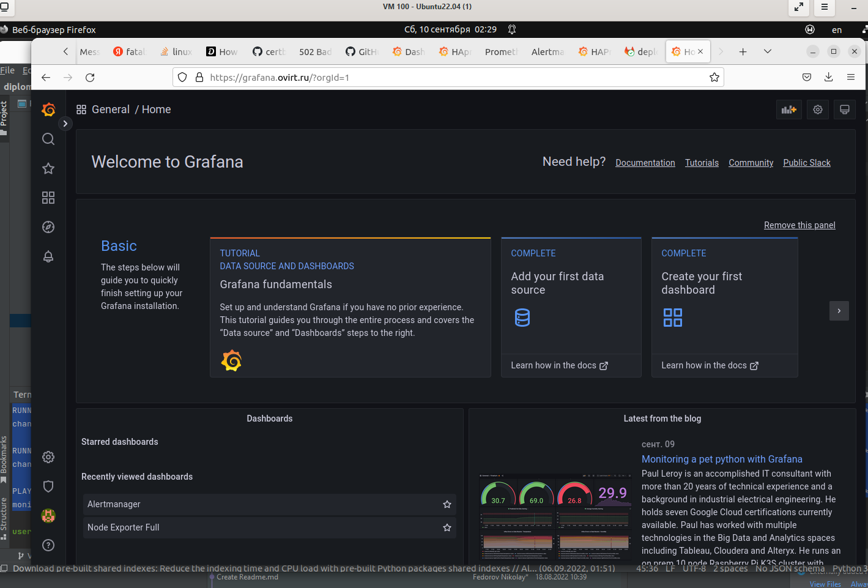The height and width of the screenshot is (588, 868).
Task: Click the Home breadcrumb
Action: (157, 110)
